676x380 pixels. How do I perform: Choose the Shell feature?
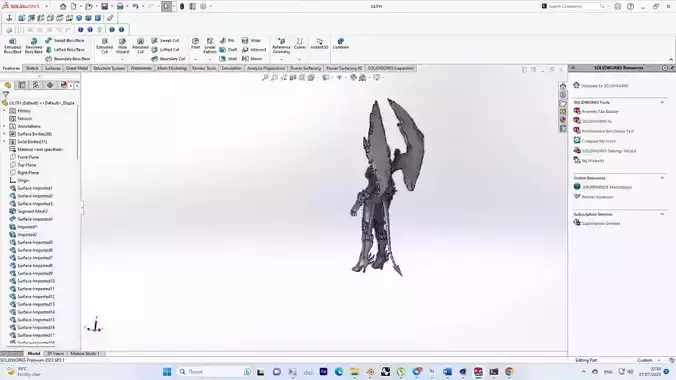tap(228, 59)
